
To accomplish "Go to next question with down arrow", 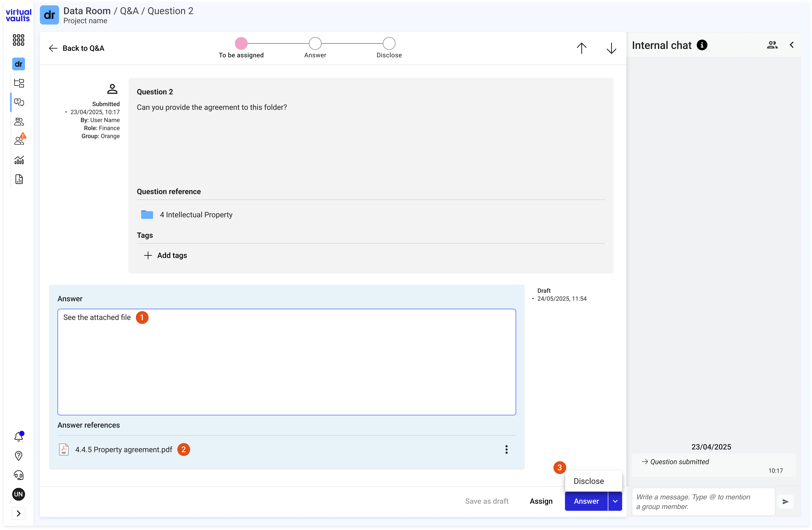I will pyautogui.click(x=611, y=48).
